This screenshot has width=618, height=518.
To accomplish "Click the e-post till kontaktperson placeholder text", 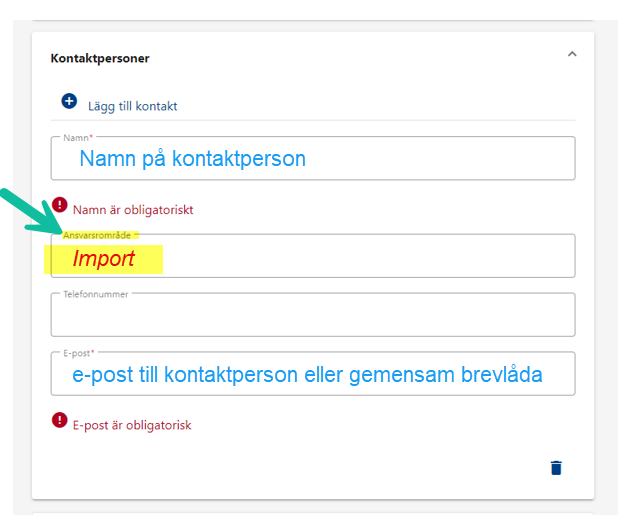I will (x=307, y=375).
